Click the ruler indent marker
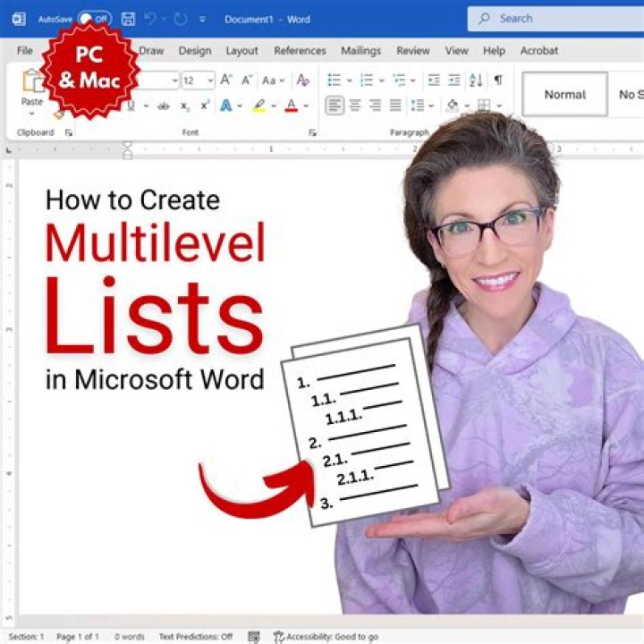This screenshot has width=644, height=644. point(128,150)
